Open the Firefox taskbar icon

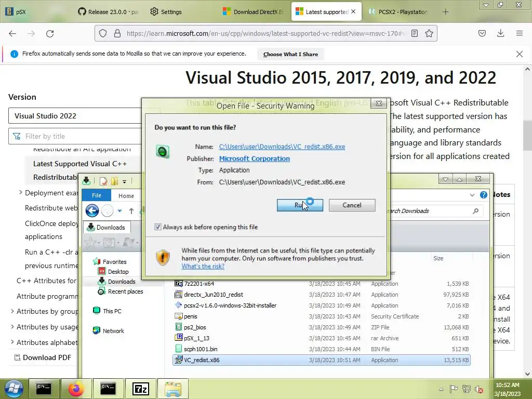(76, 389)
